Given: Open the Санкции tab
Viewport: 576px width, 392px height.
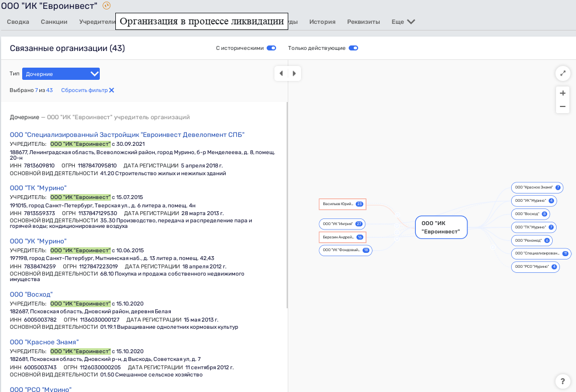Looking at the screenshot, I should (54, 22).
